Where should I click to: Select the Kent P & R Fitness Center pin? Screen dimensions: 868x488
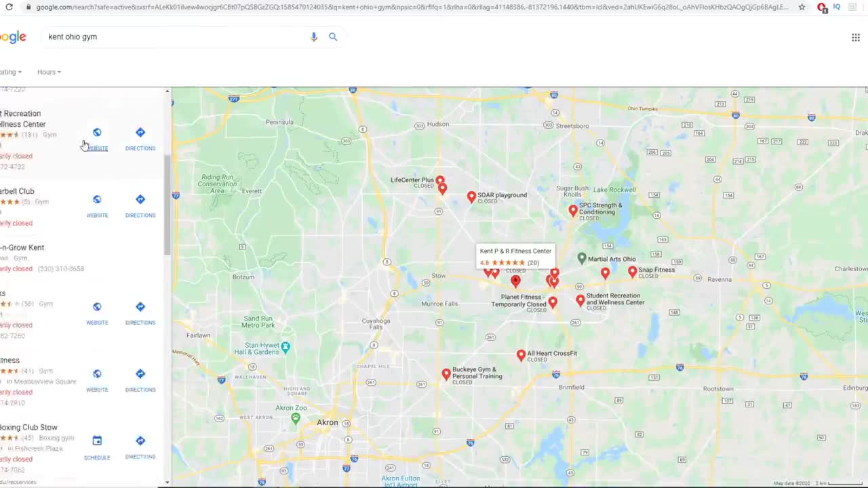tap(515, 281)
